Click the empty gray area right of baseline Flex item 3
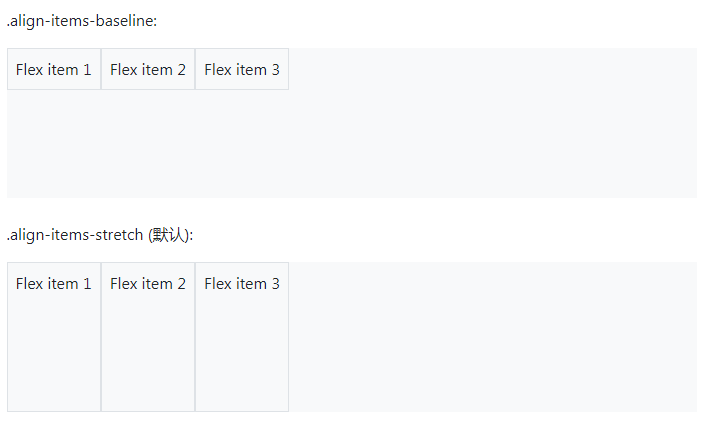This screenshot has height=427, width=707. [493, 69]
